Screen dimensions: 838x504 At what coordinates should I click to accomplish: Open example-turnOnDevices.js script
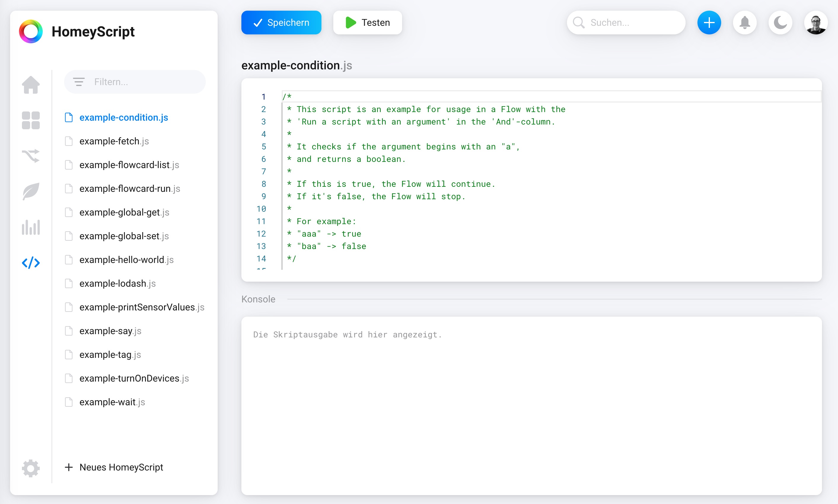pos(134,378)
